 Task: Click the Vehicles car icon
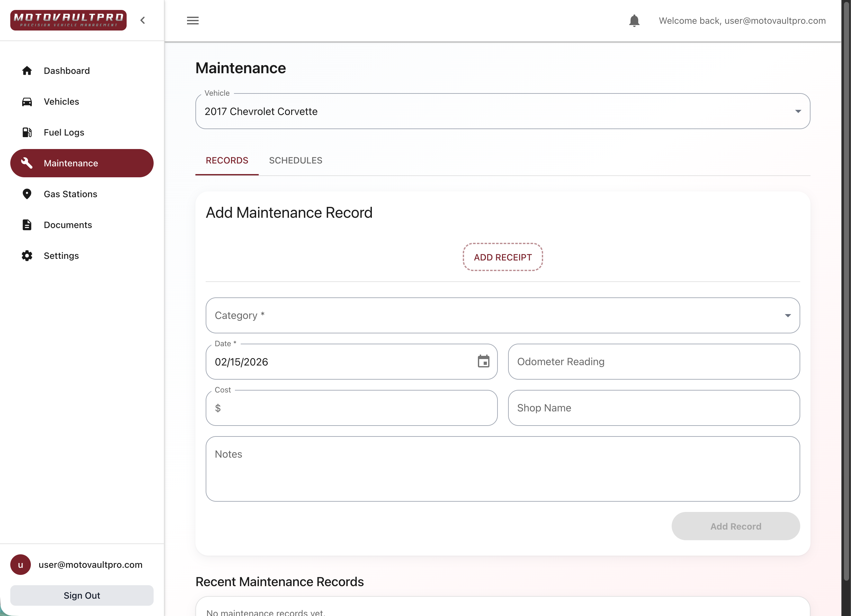(x=27, y=101)
